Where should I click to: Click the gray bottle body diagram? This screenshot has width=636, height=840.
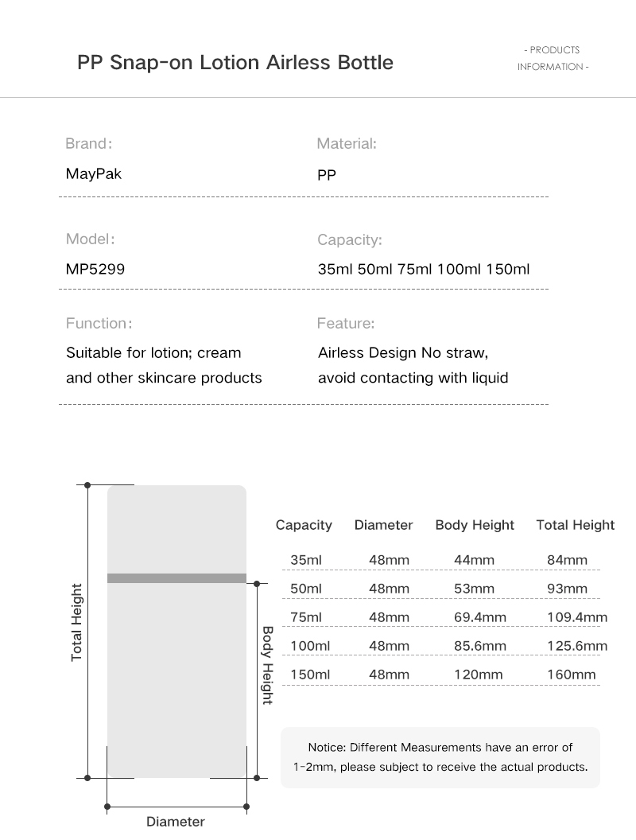[x=176, y=680]
